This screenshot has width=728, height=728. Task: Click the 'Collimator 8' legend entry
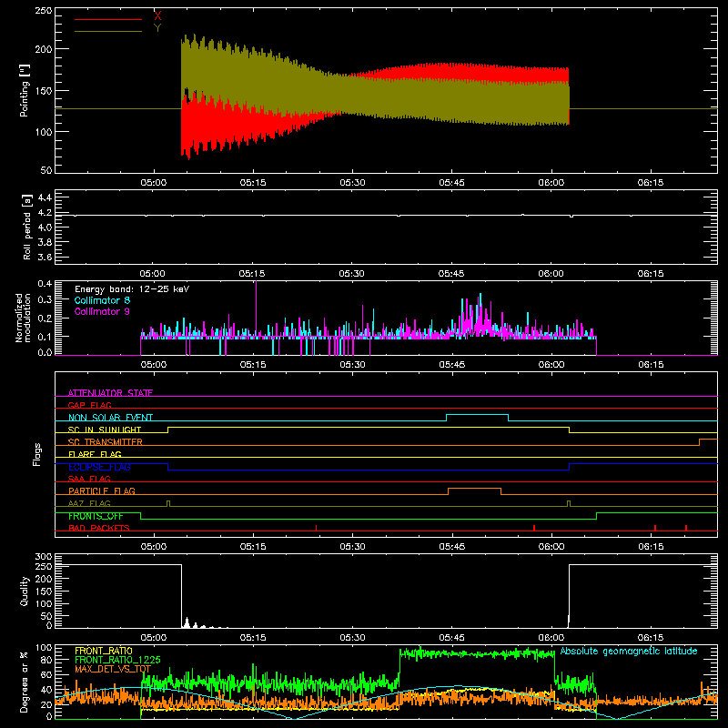click(x=102, y=300)
